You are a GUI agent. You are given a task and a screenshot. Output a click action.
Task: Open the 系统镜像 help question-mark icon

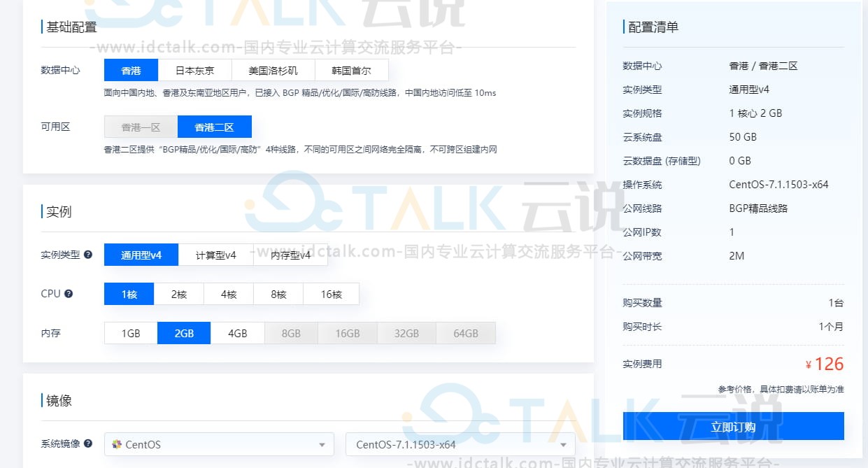(88, 444)
